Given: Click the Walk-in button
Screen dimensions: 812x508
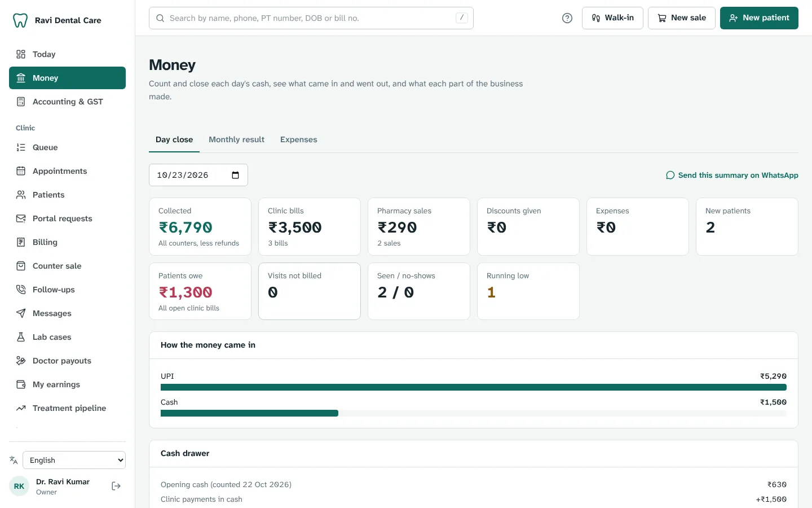Looking at the screenshot, I should click(612, 18).
